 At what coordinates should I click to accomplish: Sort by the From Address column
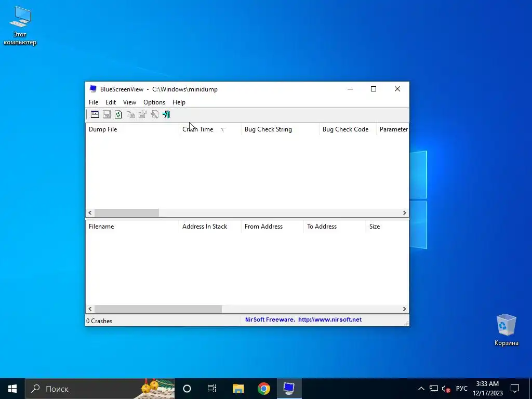coord(272,227)
